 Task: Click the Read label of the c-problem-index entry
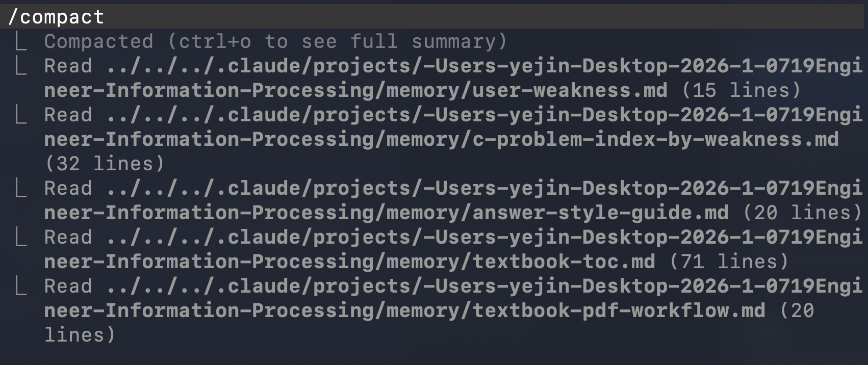point(68,115)
